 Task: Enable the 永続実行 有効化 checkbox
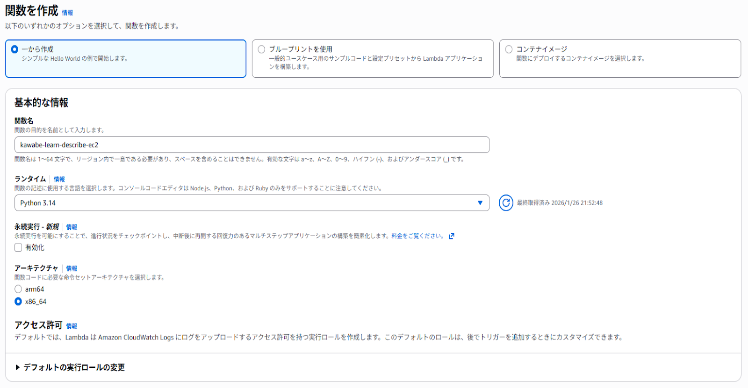click(x=18, y=247)
